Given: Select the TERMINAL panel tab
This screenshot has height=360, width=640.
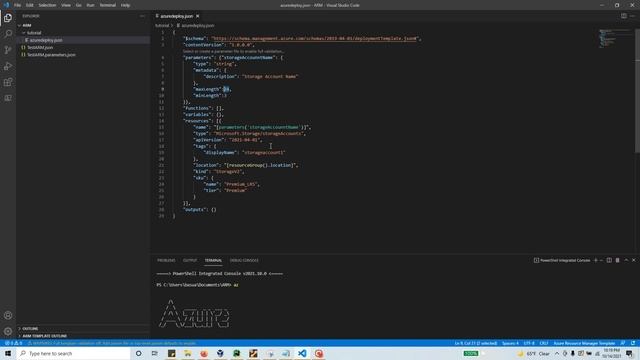Looking at the screenshot, I should click(x=213, y=260).
